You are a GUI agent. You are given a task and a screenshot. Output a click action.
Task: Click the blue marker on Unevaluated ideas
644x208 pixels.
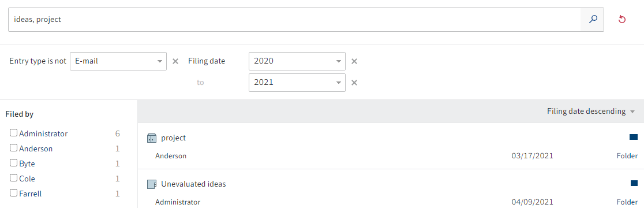(634, 183)
